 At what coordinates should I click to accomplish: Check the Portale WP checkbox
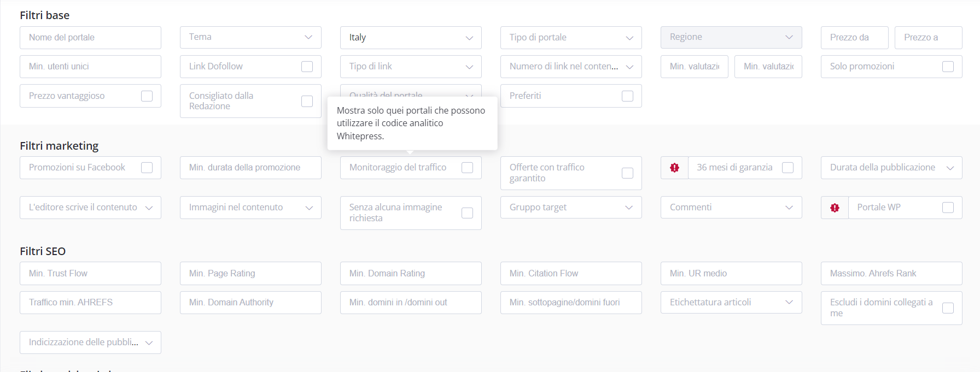tap(948, 208)
